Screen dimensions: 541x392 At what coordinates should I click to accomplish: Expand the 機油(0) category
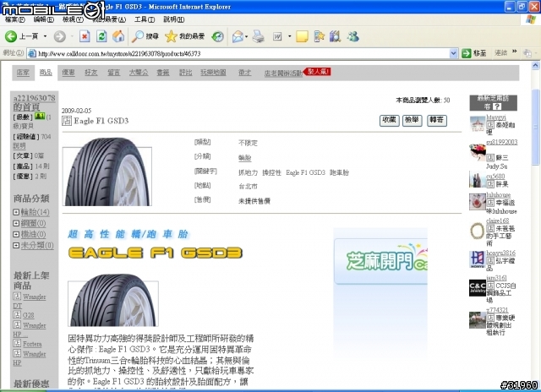[16, 235]
